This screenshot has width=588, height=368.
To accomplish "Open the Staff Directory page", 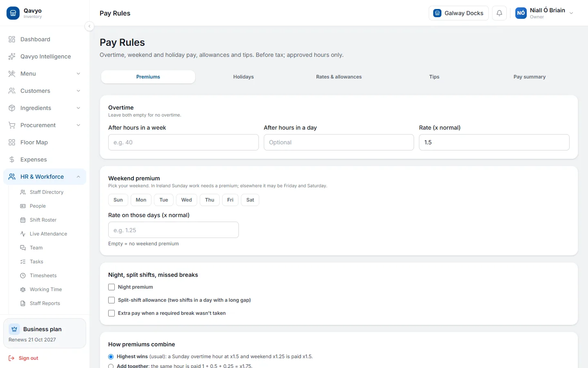I will click(x=47, y=192).
